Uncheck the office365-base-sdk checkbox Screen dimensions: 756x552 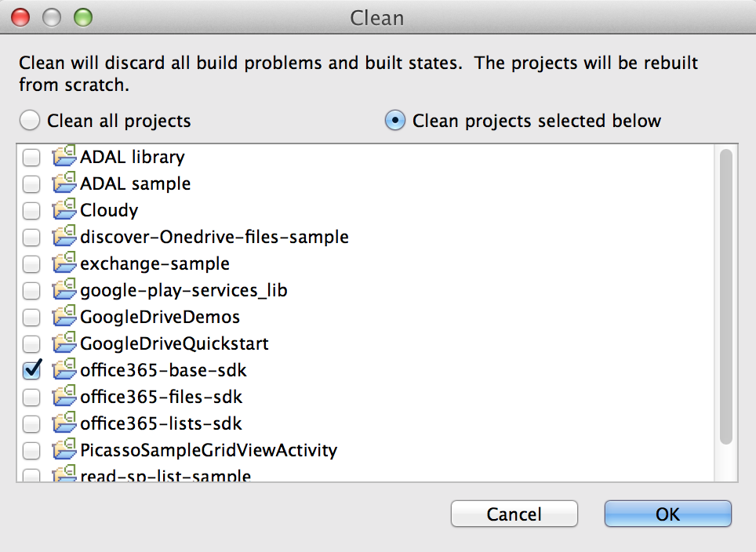pyautogui.click(x=31, y=370)
